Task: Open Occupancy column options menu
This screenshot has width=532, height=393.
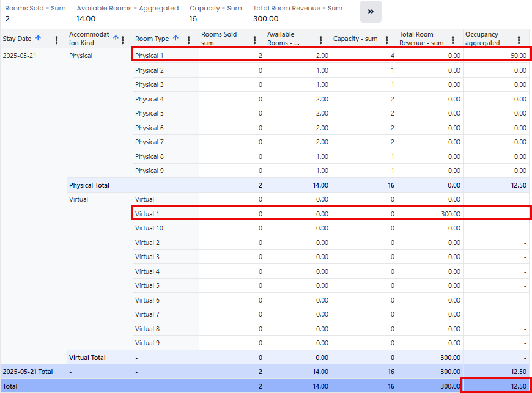Action: [x=519, y=39]
